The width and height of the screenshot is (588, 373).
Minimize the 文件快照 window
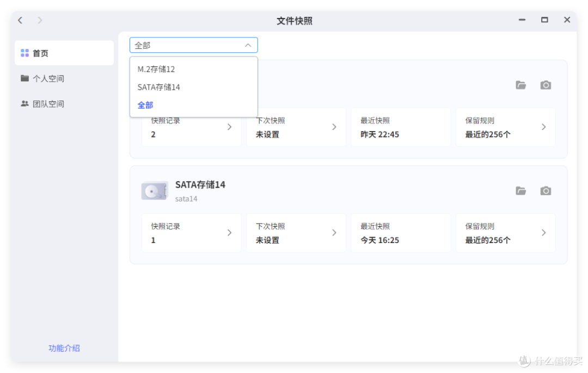522,20
